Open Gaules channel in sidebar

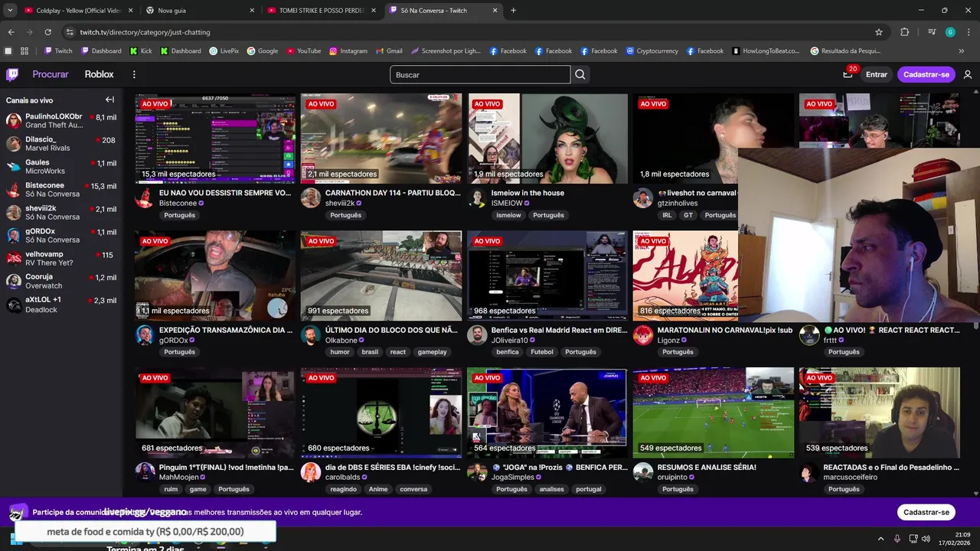point(61,167)
